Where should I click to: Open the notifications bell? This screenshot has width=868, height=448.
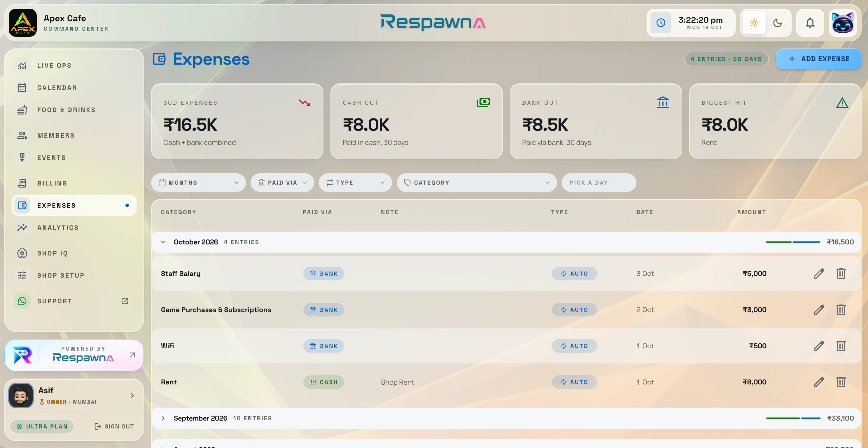coord(810,23)
